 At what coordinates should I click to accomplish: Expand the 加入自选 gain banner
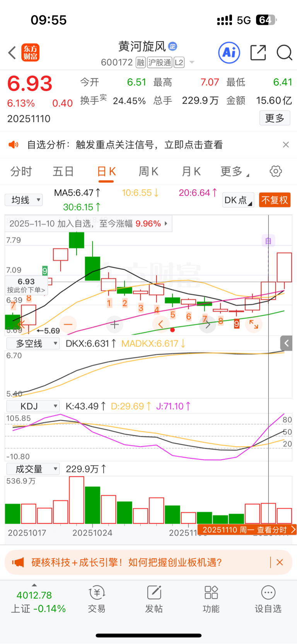(x=89, y=223)
